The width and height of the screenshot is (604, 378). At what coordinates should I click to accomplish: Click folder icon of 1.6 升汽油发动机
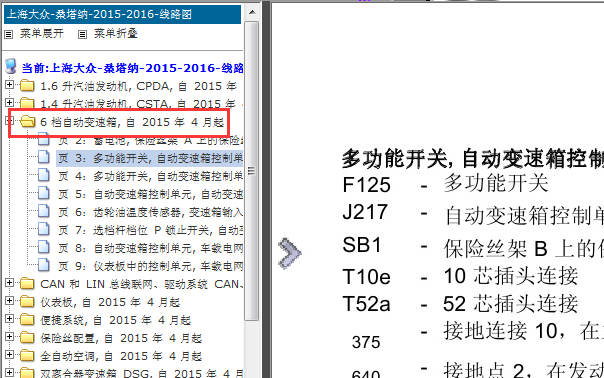coord(27,85)
